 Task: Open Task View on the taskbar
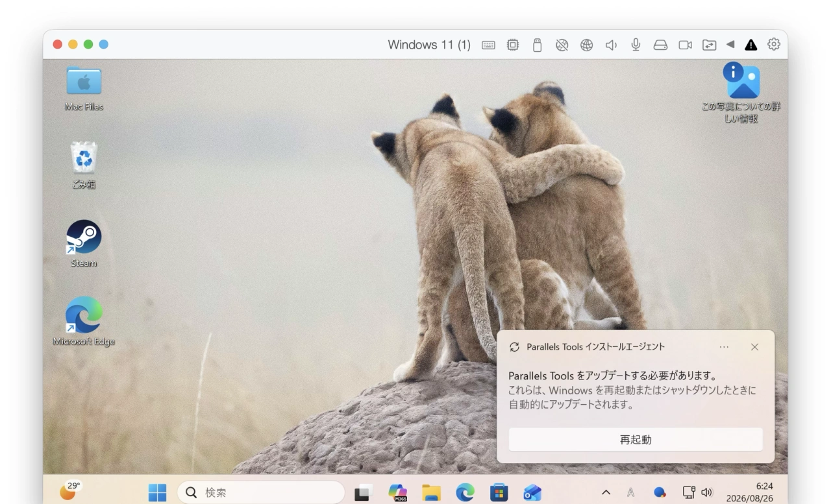point(364,493)
